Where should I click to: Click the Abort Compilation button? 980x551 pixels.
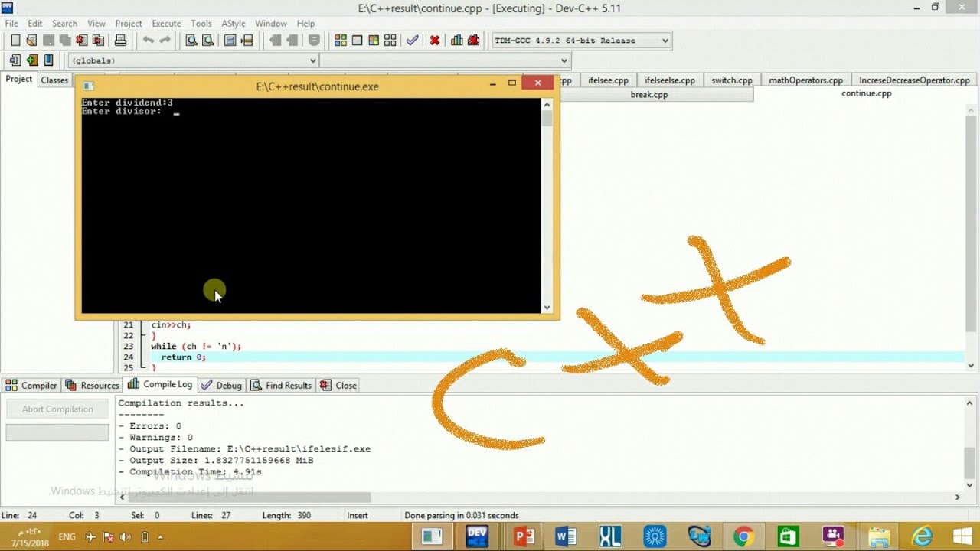tap(57, 409)
